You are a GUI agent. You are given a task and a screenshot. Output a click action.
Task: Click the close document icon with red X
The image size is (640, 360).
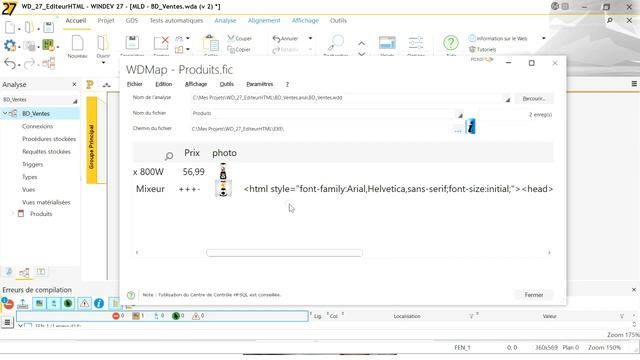[x=161, y=43]
